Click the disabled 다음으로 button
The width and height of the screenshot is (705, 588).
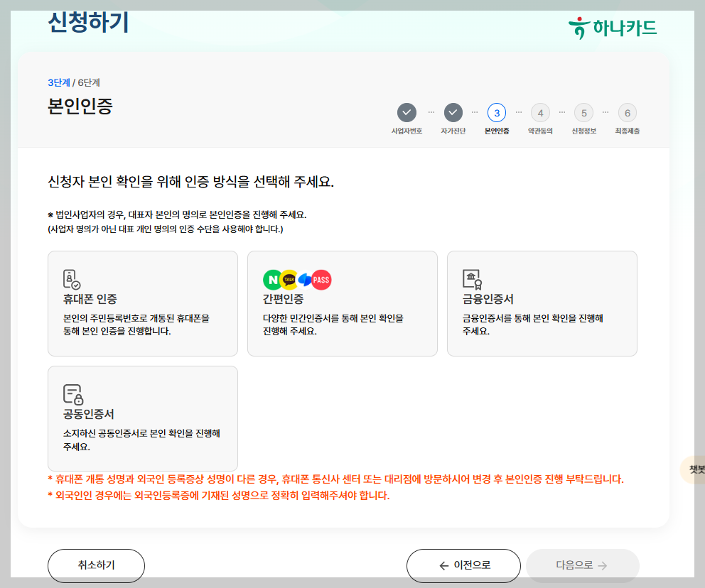click(x=582, y=565)
